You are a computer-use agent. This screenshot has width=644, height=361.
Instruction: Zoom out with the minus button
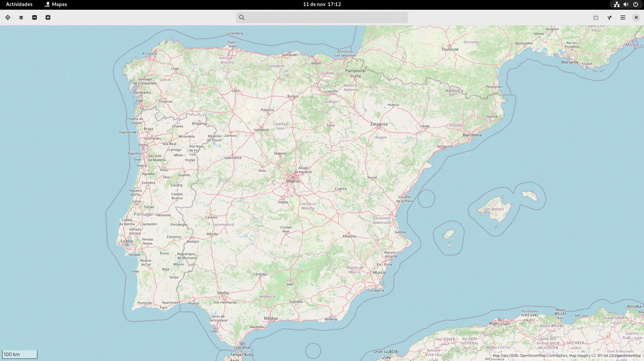35,17
